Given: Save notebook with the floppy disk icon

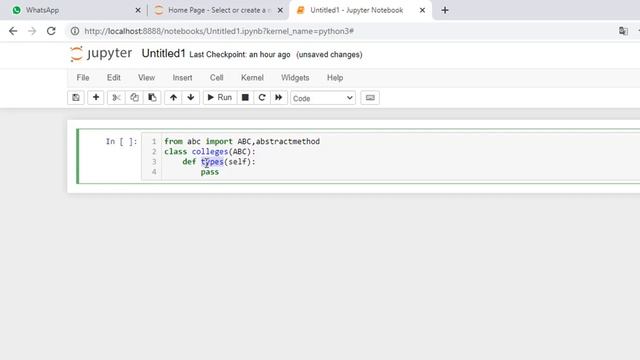Looking at the screenshot, I should click(76, 98).
